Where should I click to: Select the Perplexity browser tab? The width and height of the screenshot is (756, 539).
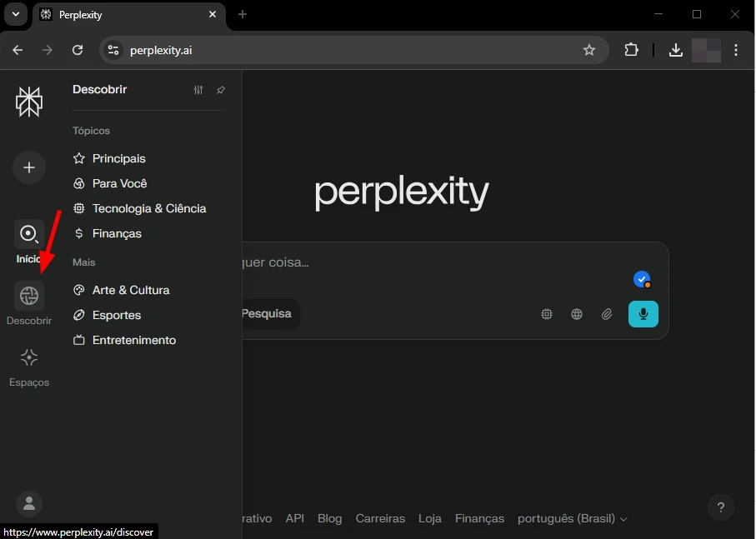pyautogui.click(x=128, y=15)
